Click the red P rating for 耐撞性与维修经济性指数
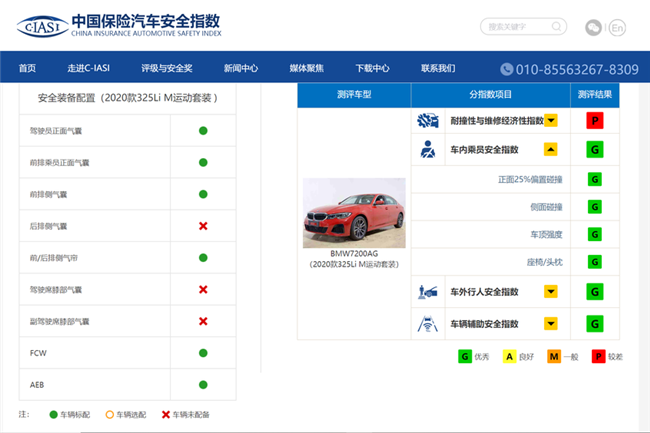 pyautogui.click(x=595, y=121)
